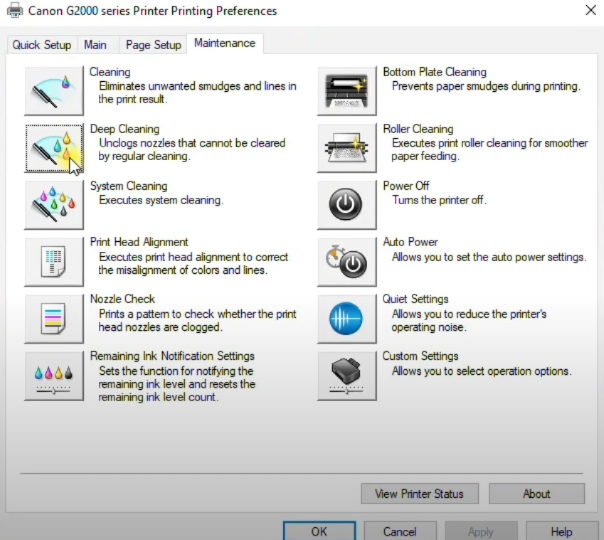Open Custom Settings printer icon
The width and height of the screenshot is (604, 540).
pos(347,376)
